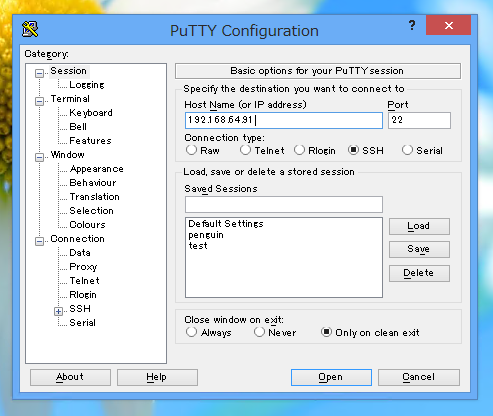This screenshot has width=493, height=416.
Task: Click the Host Name input field
Action: (284, 120)
